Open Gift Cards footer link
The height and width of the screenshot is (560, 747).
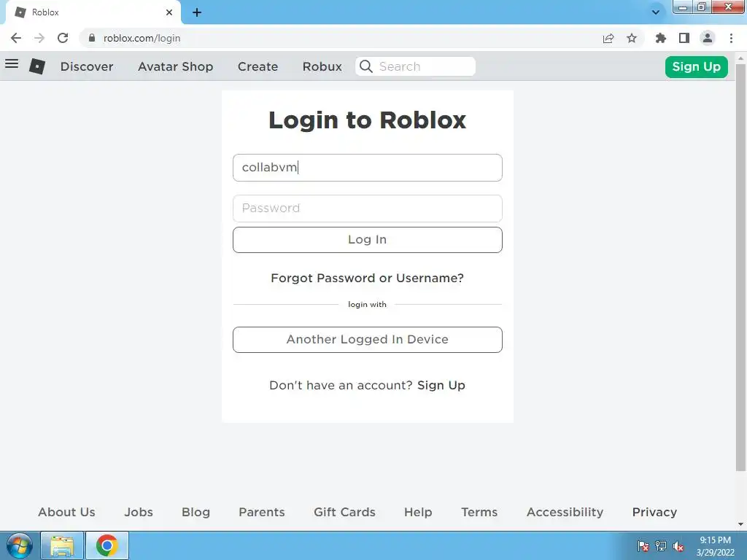pos(344,512)
